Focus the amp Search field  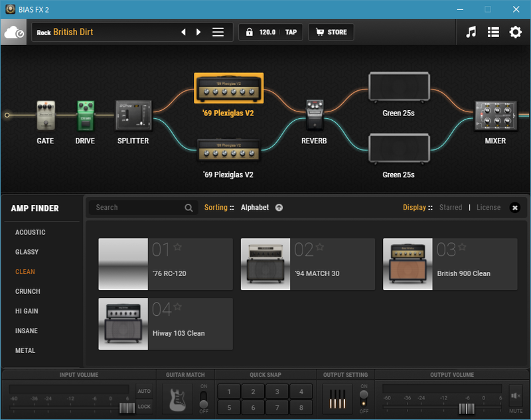pyautogui.click(x=143, y=208)
